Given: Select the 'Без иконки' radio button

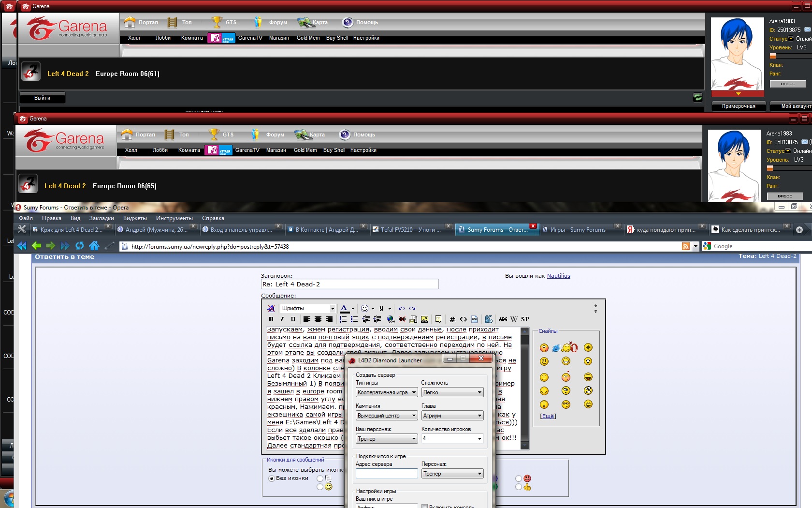Looking at the screenshot, I should click(272, 478).
